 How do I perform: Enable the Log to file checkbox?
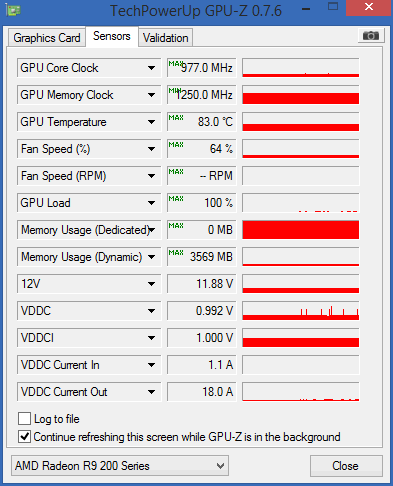point(24,419)
